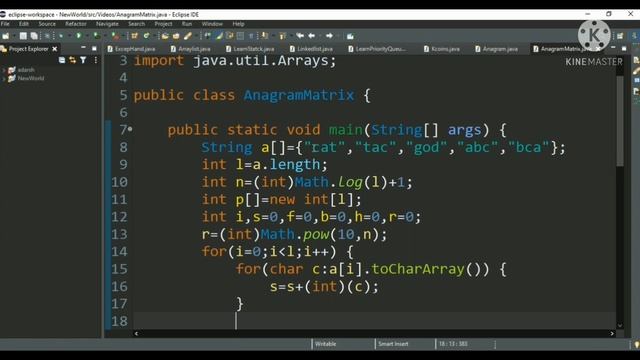640x360 pixels.
Task: Expand the NewWorld project node
Action: coord(4,78)
